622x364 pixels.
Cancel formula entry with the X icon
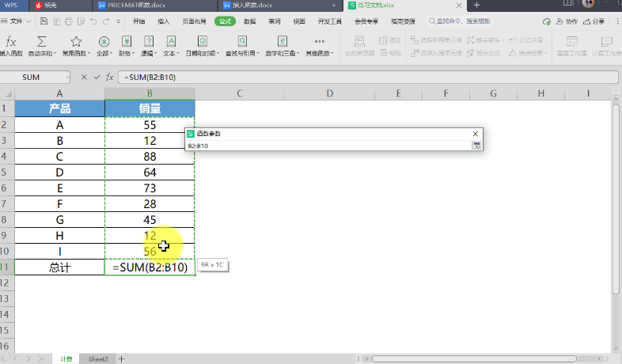click(x=84, y=77)
